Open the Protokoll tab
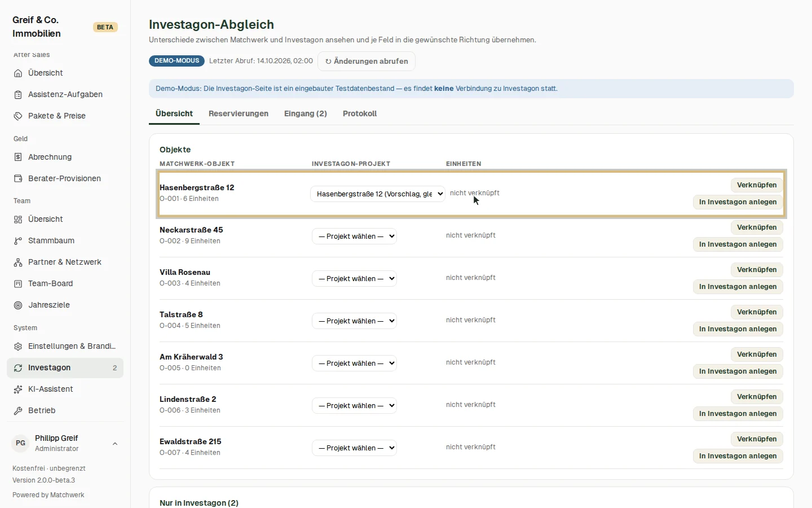 click(360, 113)
